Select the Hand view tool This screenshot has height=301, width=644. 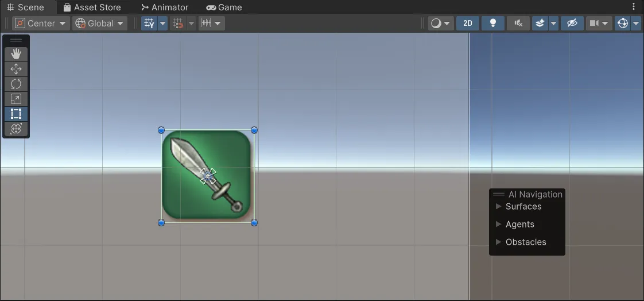click(16, 54)
